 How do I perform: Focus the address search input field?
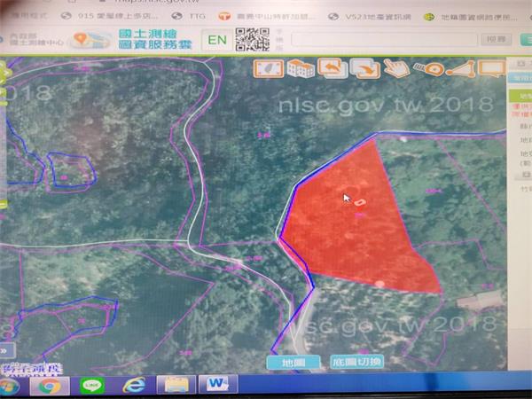point(384,40)
